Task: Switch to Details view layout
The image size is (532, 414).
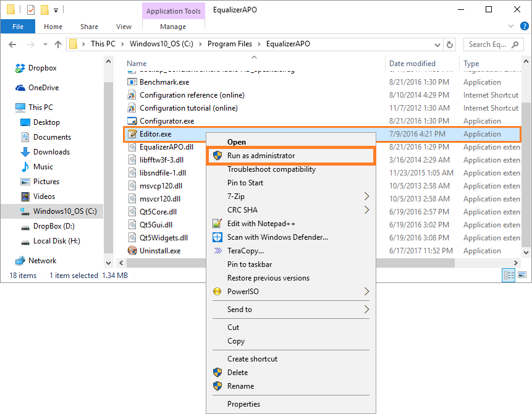Action: tap(509, 275)
